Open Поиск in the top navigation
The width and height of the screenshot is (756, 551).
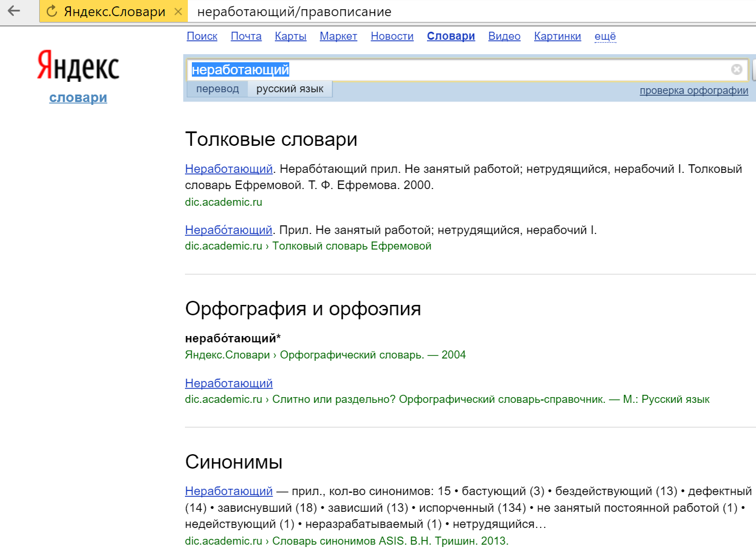pyautogui.click(x=202, y=36)
